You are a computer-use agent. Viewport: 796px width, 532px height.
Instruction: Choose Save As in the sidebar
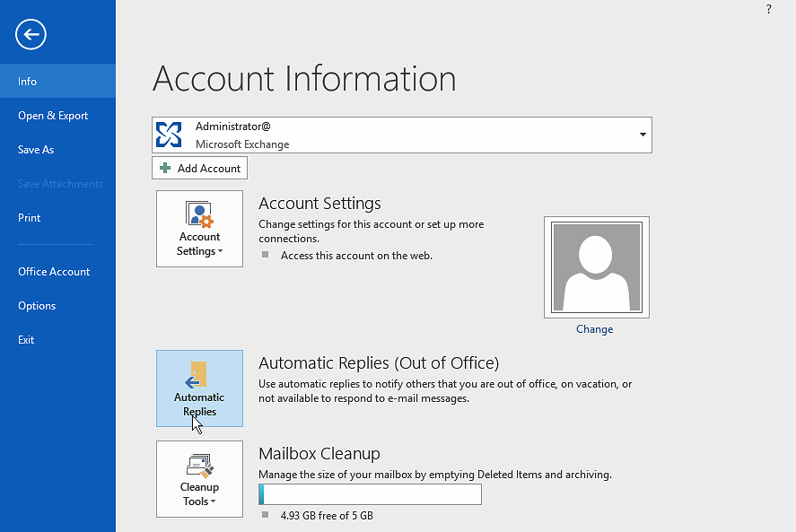[36, 150]
